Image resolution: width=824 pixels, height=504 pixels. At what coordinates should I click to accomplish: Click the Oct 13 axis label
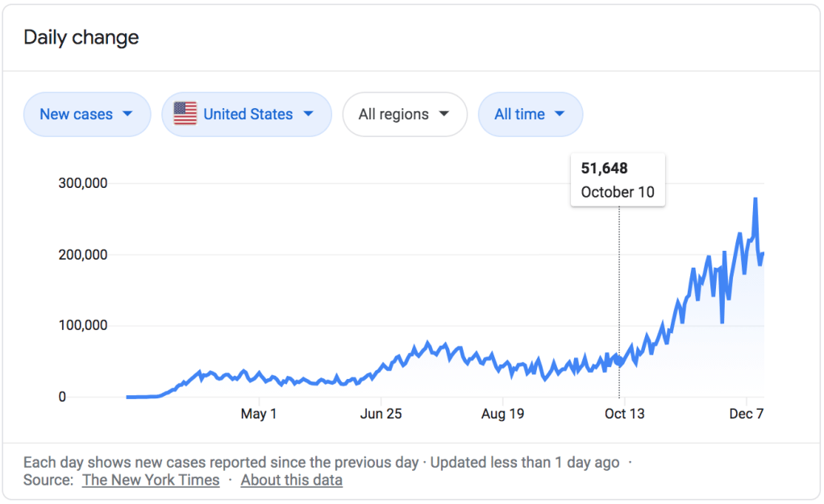pyautogui.click(x=625, y=414)
